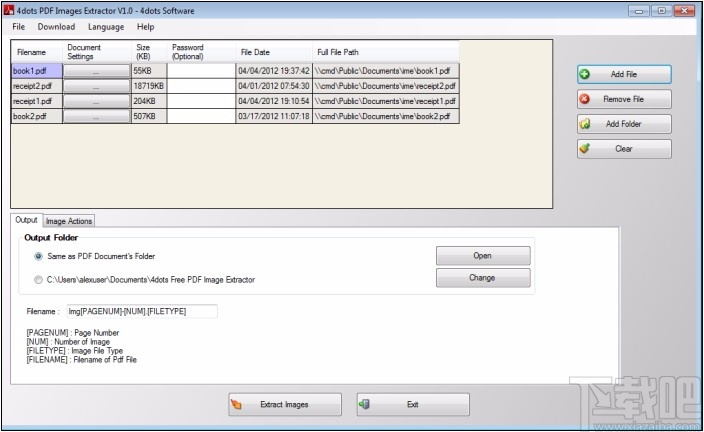Click the 204KB size cell
This screenshot has width=704, height=432.
coord(149,101)
